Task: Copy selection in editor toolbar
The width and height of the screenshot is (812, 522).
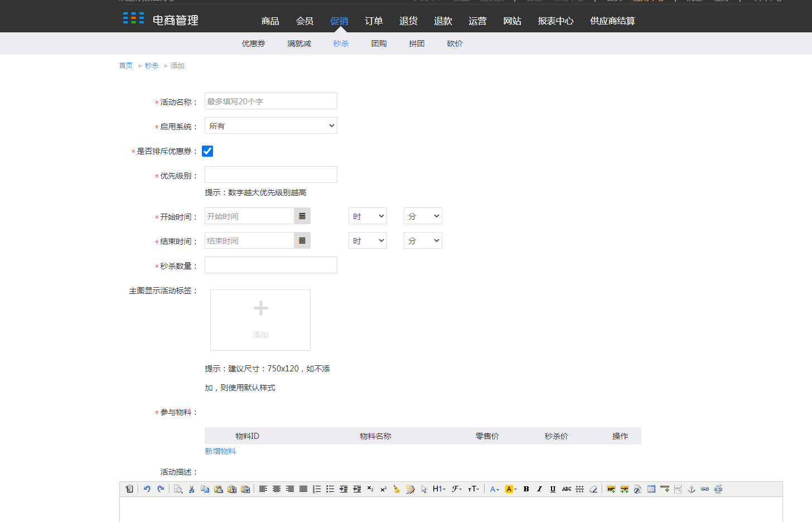Action: (205, 489)
